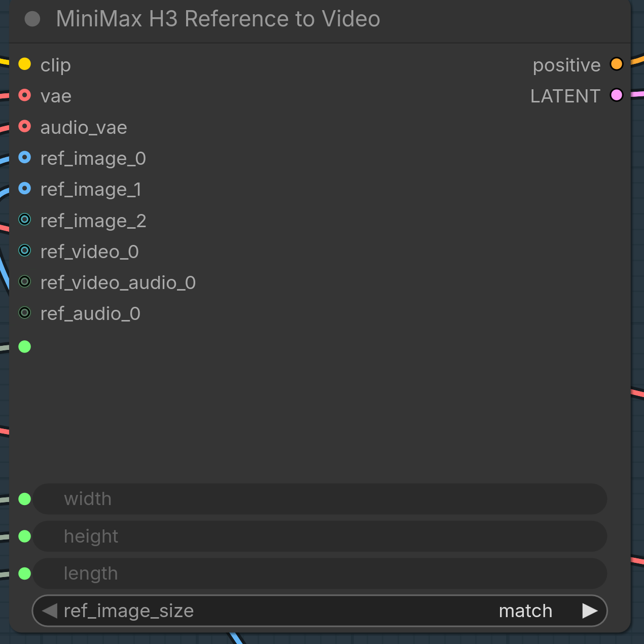Click the MiniMax H3 Reference to Video title

pyautogui.click(x=218, y=19)
